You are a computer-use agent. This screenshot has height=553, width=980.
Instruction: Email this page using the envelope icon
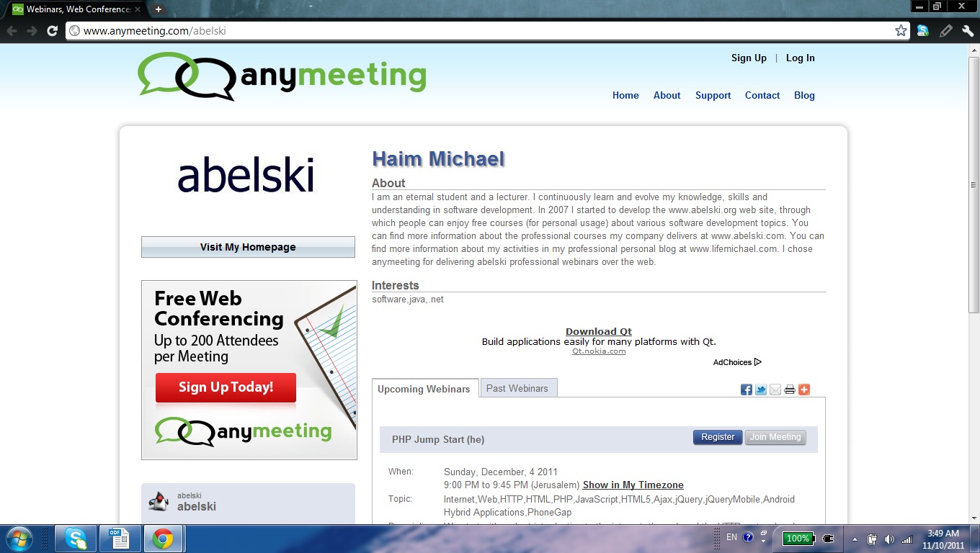pos(775,390)
